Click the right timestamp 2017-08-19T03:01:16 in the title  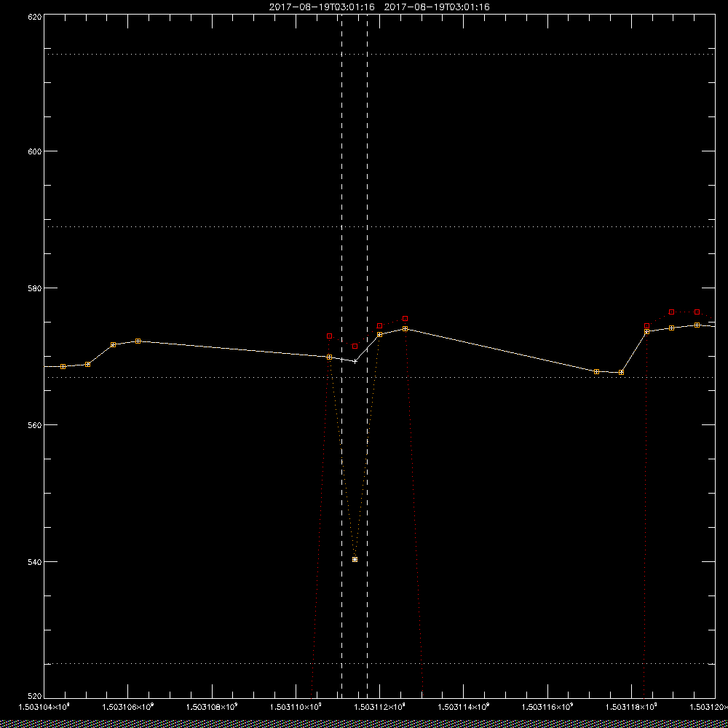point(437,7)
